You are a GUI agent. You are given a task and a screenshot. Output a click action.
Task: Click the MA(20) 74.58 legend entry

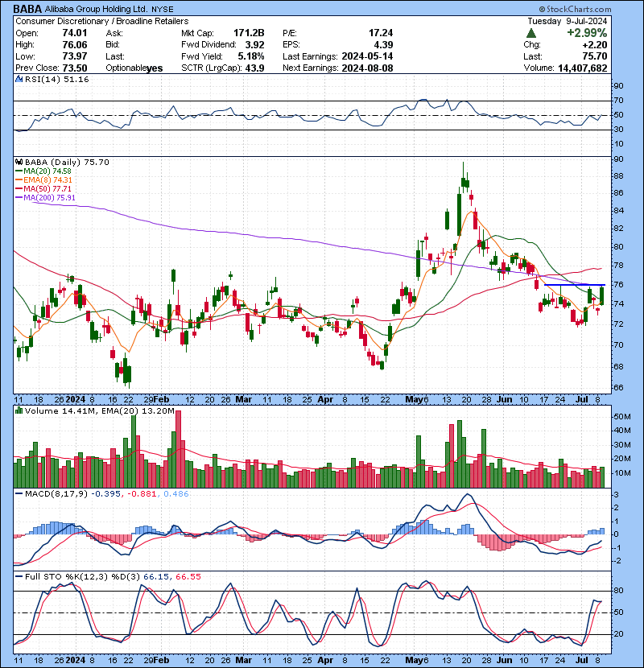43,171
